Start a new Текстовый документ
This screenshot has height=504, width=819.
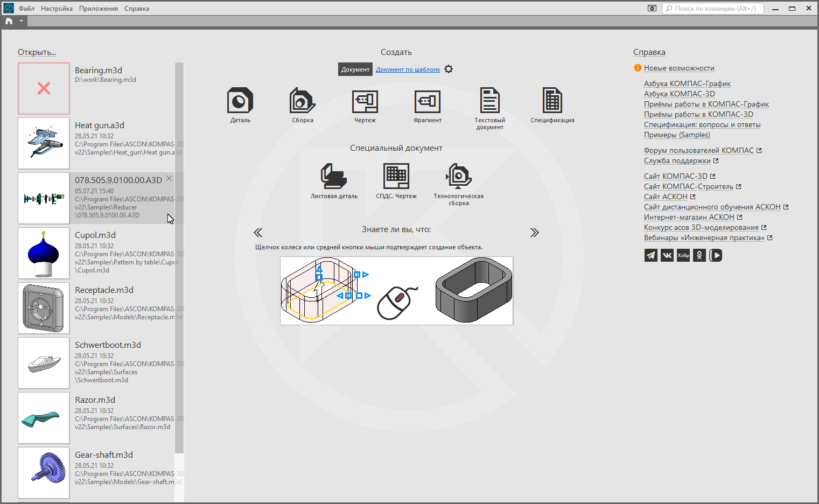[489, 102]
